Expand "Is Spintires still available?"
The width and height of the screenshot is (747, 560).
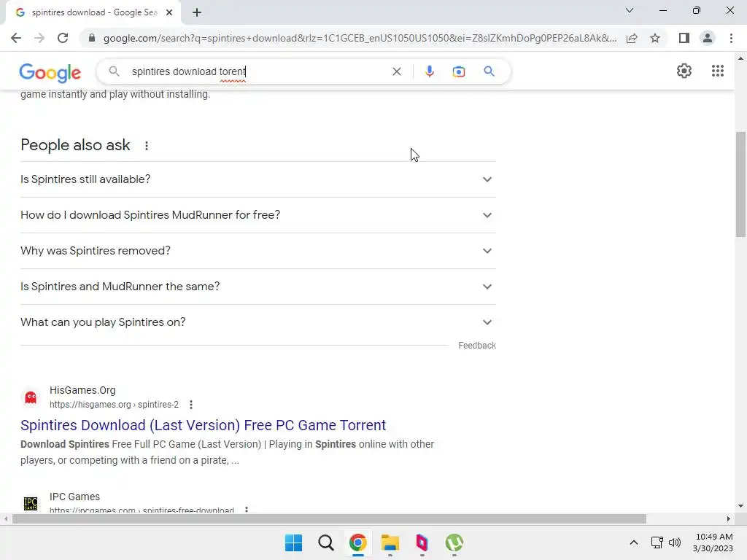point(258,179)
